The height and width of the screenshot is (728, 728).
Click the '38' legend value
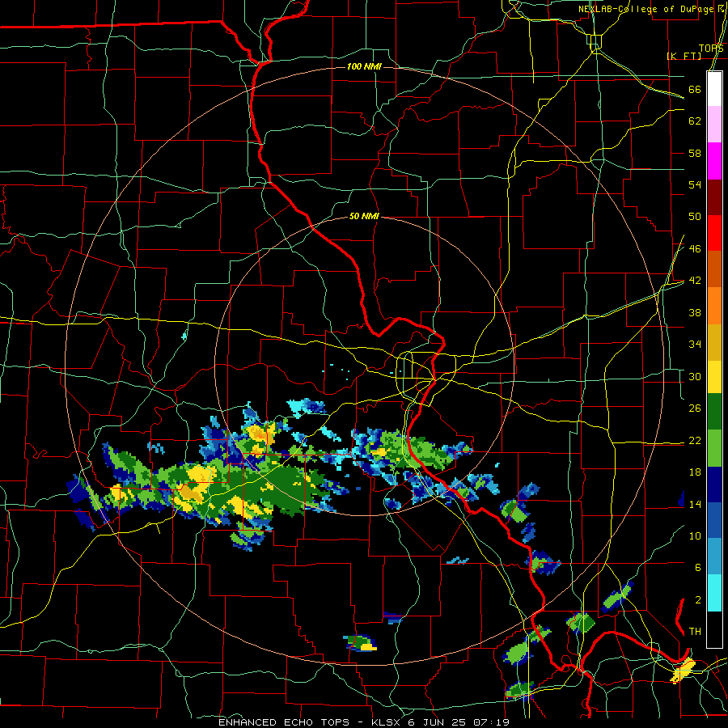(695, 312)
